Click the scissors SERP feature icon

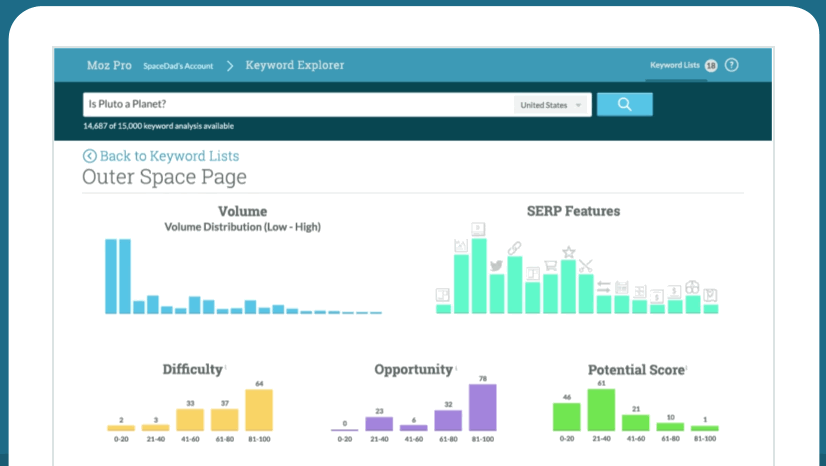click(x=585, y=266)
